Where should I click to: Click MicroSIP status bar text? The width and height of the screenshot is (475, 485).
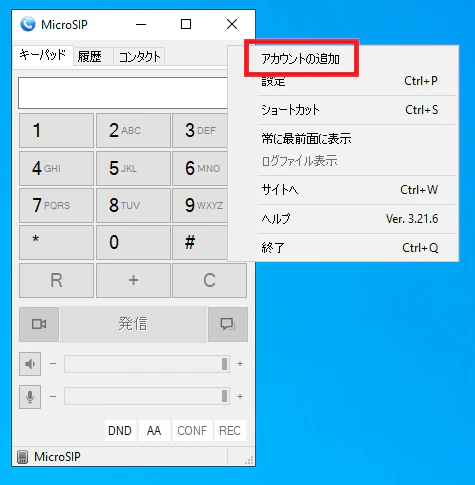tap(57, 457)
